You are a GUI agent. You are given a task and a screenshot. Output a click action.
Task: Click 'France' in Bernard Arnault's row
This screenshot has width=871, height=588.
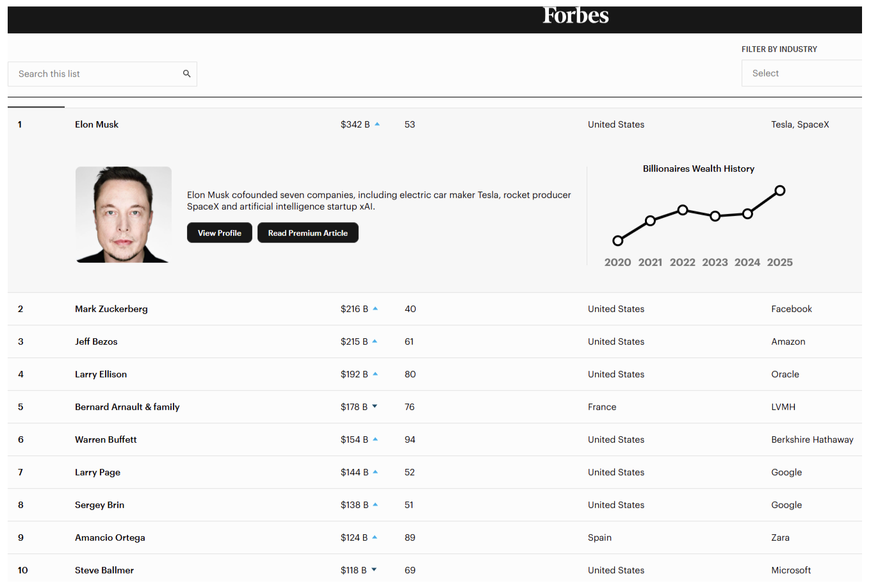(x=602, y=407)
